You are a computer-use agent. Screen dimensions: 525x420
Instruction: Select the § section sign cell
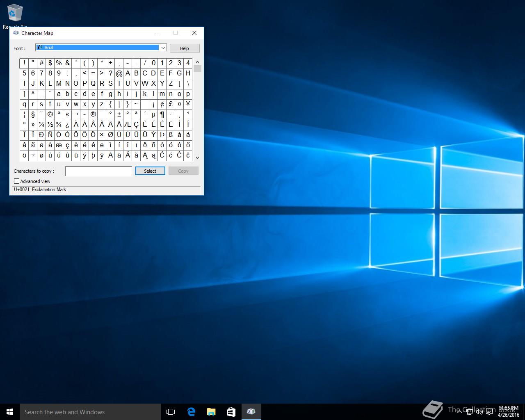pos(33,114)
